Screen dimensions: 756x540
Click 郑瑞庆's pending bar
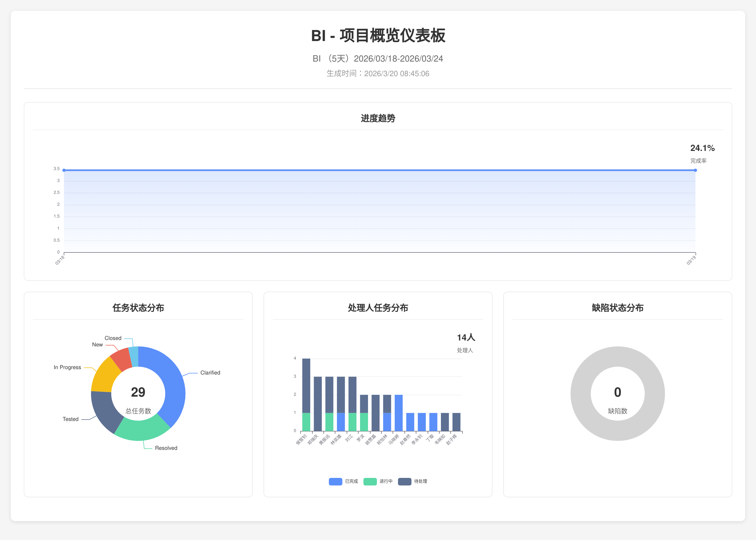(318, 404)
